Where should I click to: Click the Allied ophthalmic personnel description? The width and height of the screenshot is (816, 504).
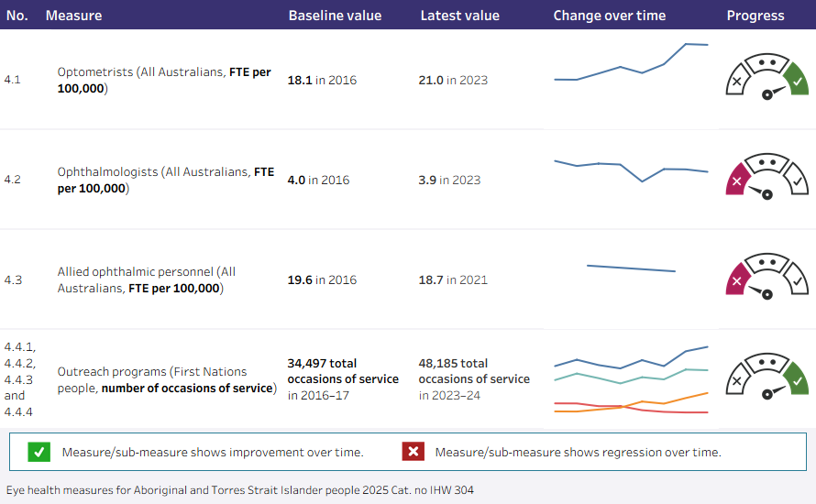[146, 279]
